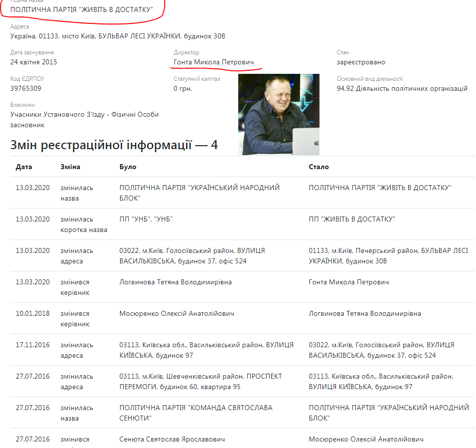Click Гонта Микола Петрович in the Стало column
The height and width of the screenshot is (448, 476).
349,282
